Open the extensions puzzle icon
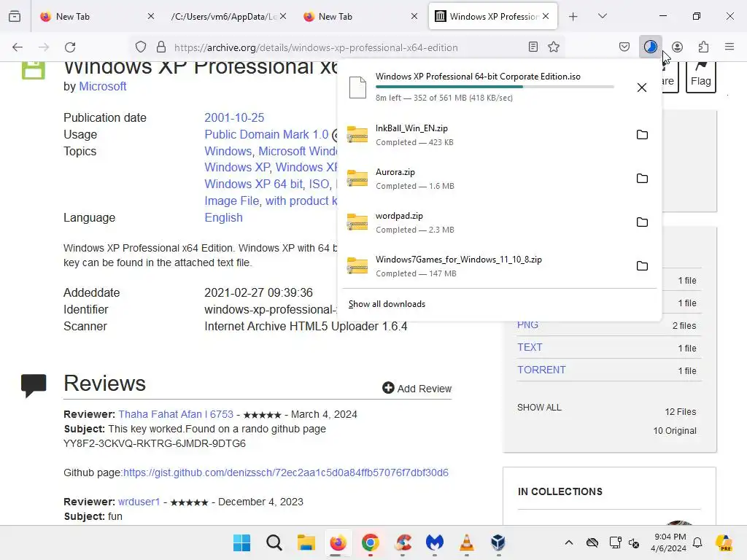Screen dimensions: 747x560 703,47
